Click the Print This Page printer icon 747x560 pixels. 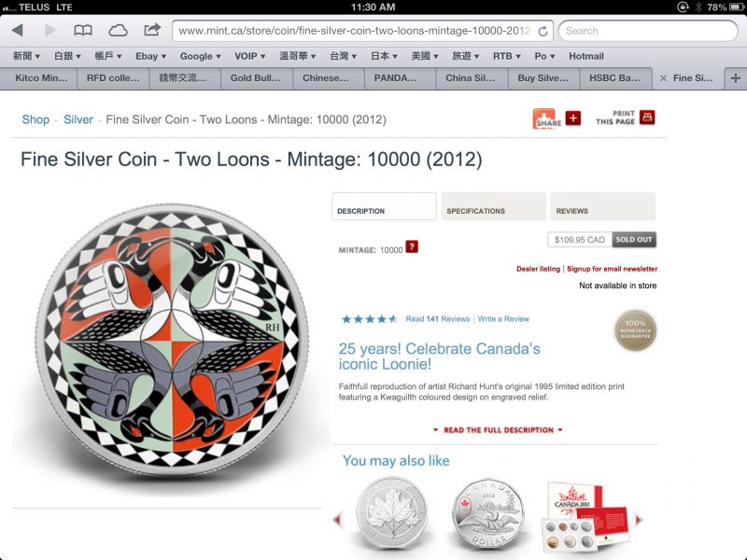tap(647, 118)
